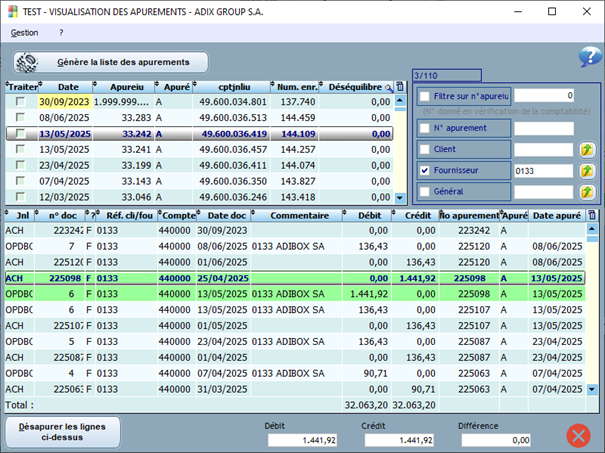Open the Gestion menu

24,33
